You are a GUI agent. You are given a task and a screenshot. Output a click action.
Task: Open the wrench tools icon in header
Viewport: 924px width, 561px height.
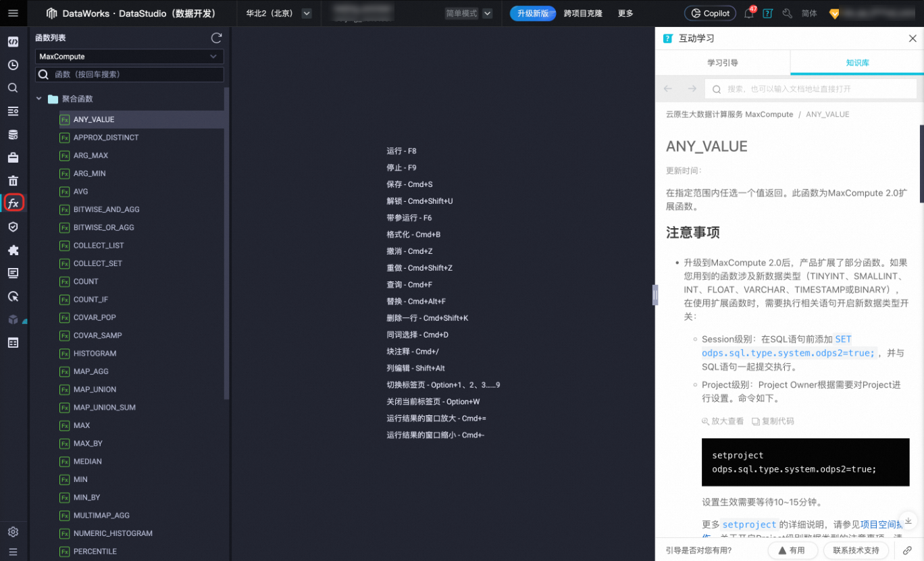[787, 14]
